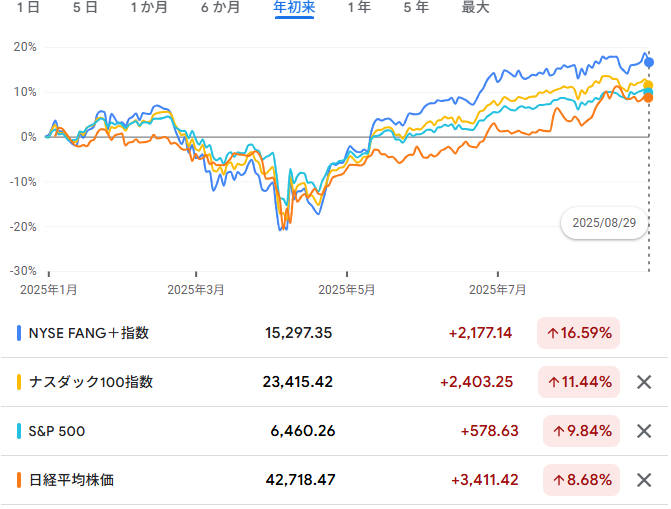Click the 15,297.35 price value
The height and width of the screenshot is (509, 671).
pyautogui.click(x=298, y=333)
